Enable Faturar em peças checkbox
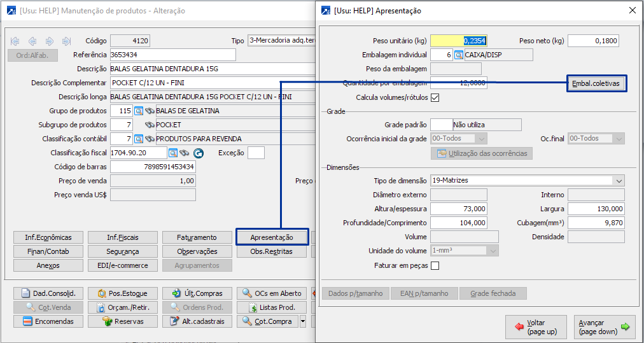The height and width of the screenshot is (343, 644). tap(435, 265)
